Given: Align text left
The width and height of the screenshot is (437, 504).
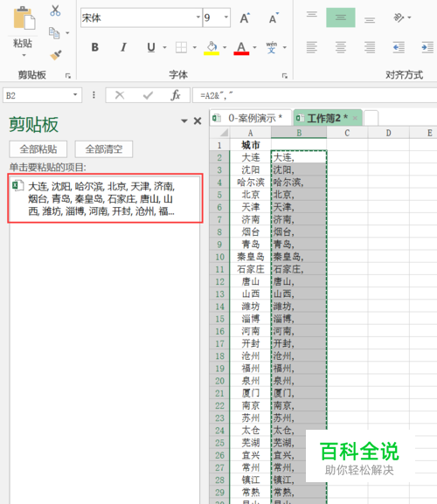Looking at the screenshot, I should point(312,47).
